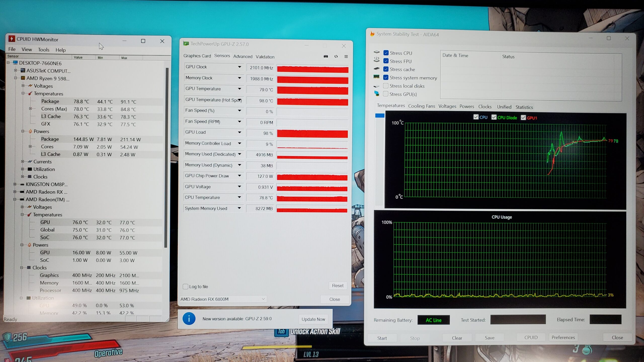Click the DESKTOP-7660NE6 computer icon

click(x=15, y=63)
